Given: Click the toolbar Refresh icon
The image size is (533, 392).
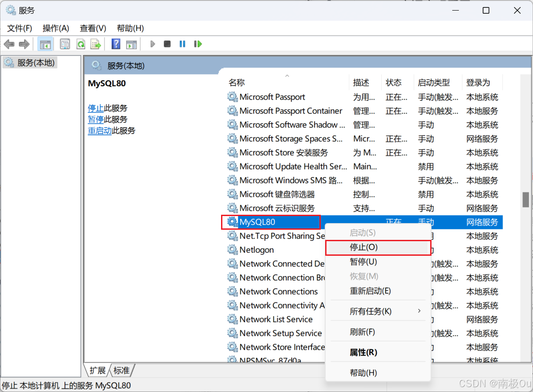Looking at the screenshot, I should pos(80,44).
